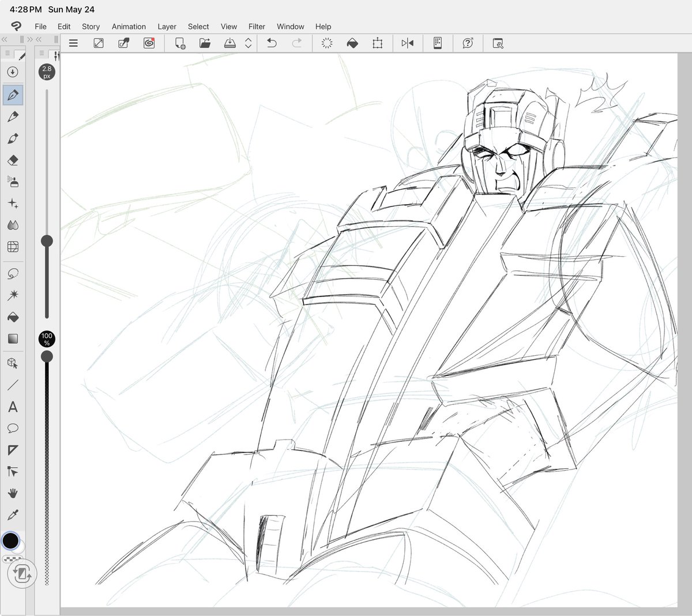
Task: Open the Clip Studio Paint logo menu
Action: click(16, 26)
